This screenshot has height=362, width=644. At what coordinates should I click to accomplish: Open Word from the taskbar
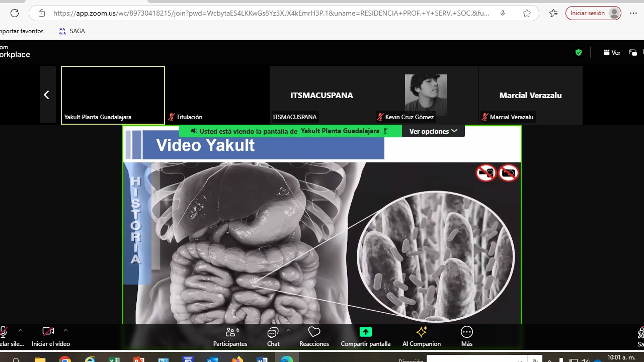point(262,359)
